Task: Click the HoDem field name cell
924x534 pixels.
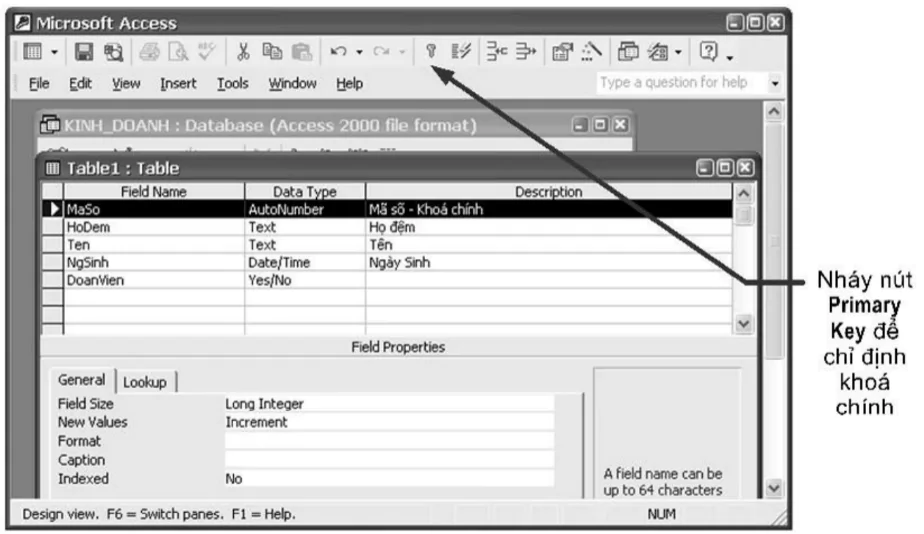Action: (154, 227)
